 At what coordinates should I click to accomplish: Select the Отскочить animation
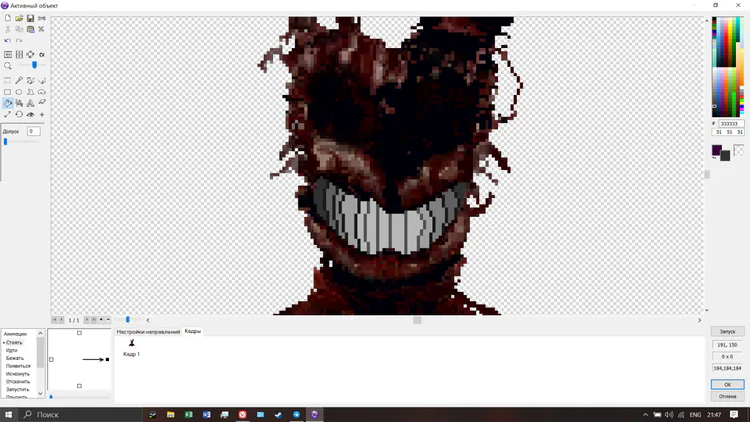(18, 381)
